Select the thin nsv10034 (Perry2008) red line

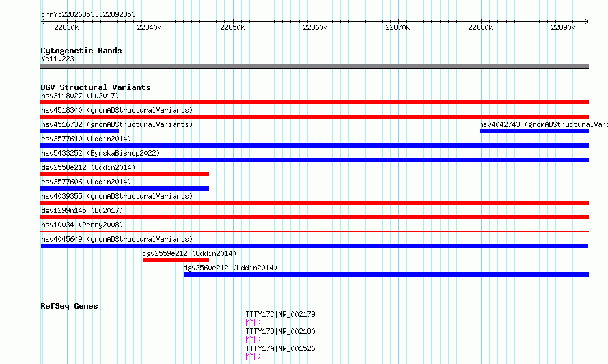(x=314, y=232)
